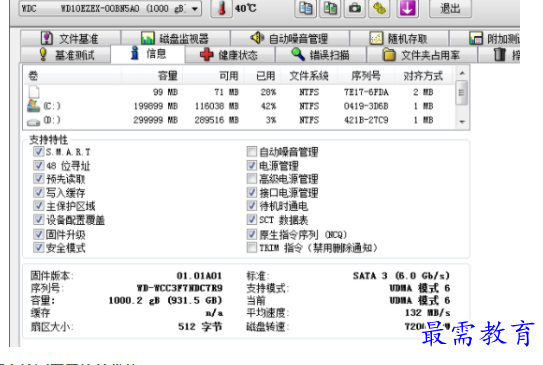Screen dimensions: 543x365
Task: Select the C: volume row icon
Action: coord(34,106)
